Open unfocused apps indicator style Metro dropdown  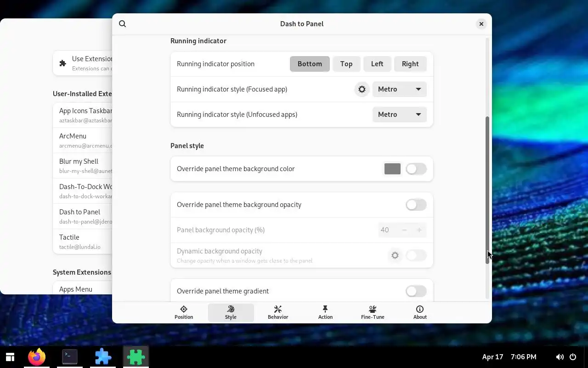tap(399, 115)
